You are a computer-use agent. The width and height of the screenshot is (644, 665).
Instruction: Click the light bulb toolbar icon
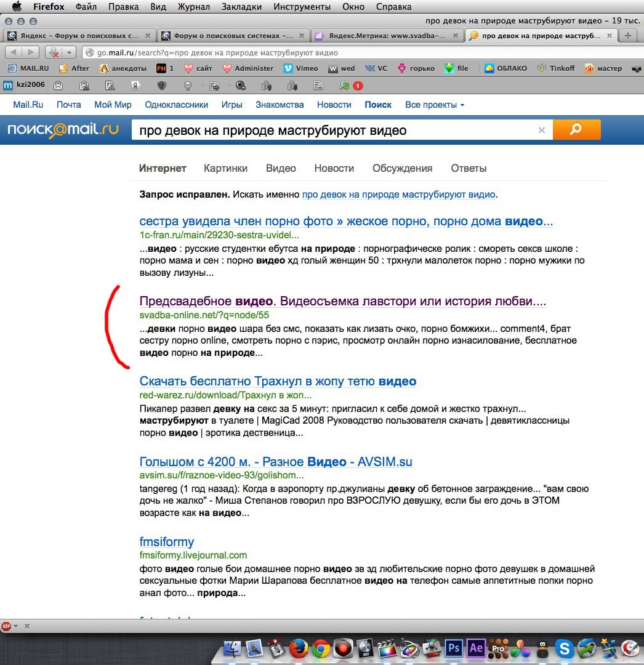point(187,86)
